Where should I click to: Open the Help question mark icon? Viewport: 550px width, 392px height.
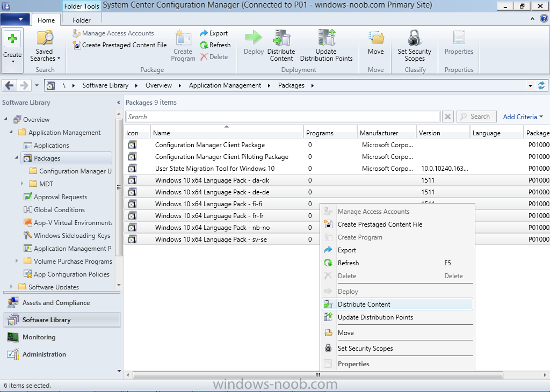coord(544,19)
